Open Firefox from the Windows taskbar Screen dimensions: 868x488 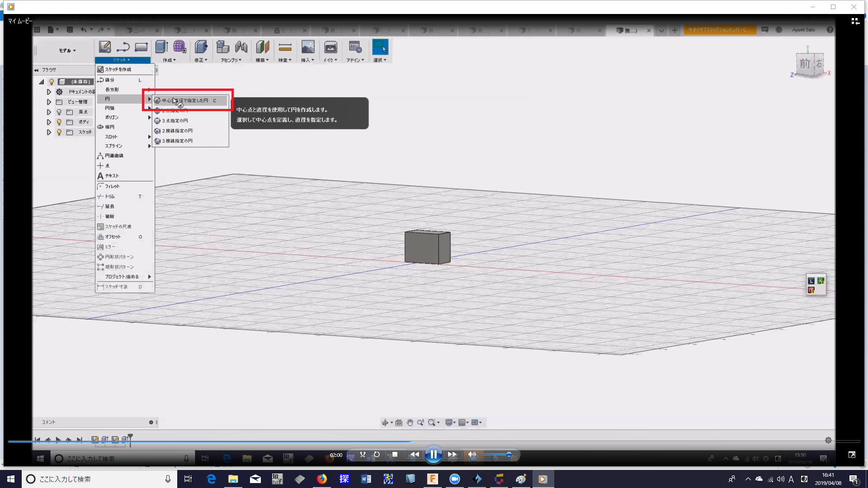[322, 479]
